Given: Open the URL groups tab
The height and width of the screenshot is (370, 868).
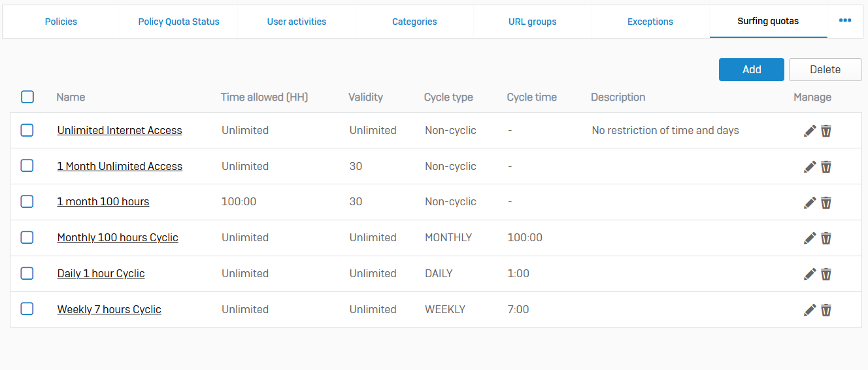Looking at the screenshot, I should pos(532,22).
